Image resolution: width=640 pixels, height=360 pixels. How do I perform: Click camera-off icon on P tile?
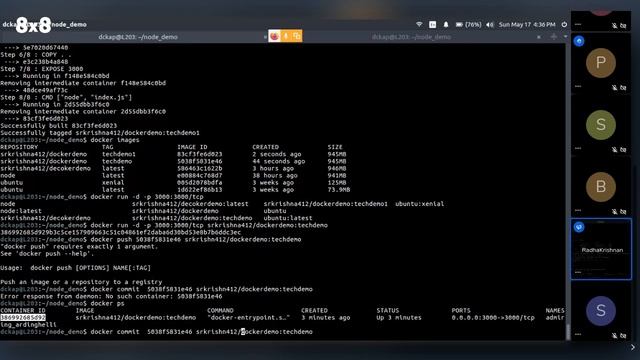(623, 87)
